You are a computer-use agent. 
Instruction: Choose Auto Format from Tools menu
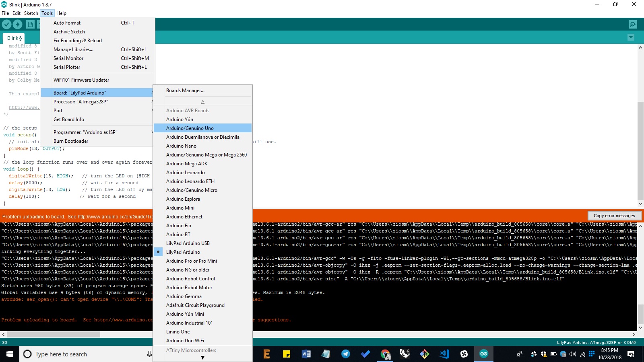tap(98, 23)
